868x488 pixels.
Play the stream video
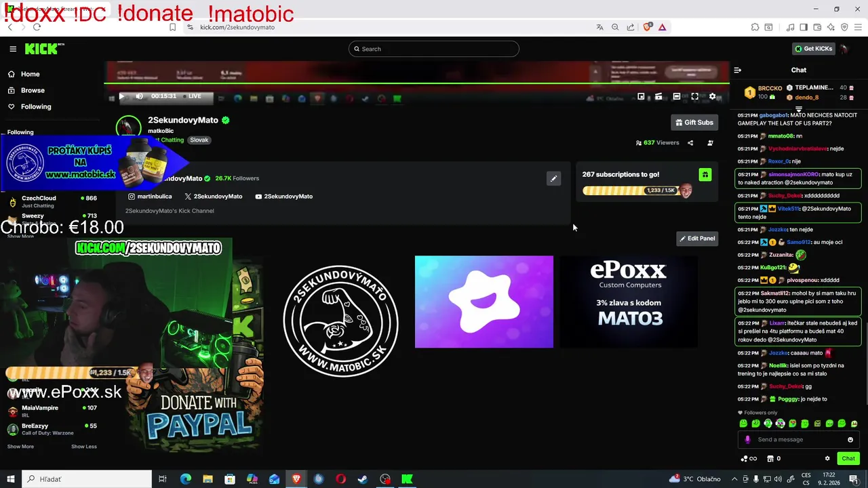click(x=122, y=96)
